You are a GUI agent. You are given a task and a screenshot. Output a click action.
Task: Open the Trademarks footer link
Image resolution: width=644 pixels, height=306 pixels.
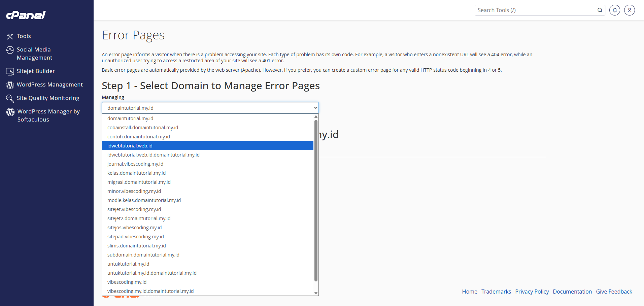496,292
